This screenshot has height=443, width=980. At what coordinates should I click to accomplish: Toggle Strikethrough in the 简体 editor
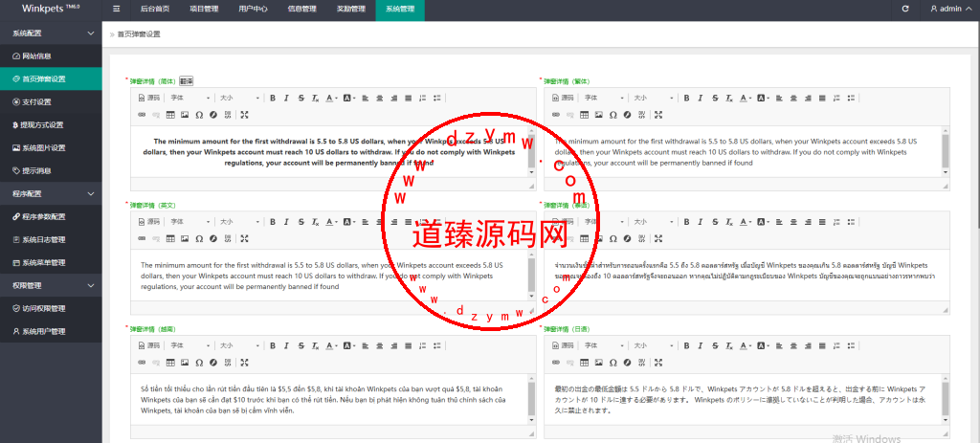(301, 99)
